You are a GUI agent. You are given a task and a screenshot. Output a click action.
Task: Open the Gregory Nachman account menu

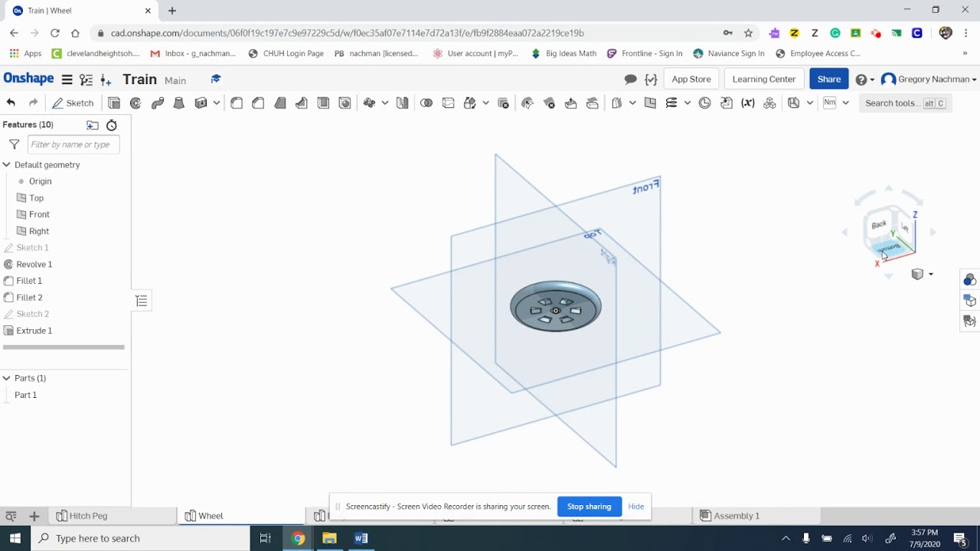tap(929, 80)
